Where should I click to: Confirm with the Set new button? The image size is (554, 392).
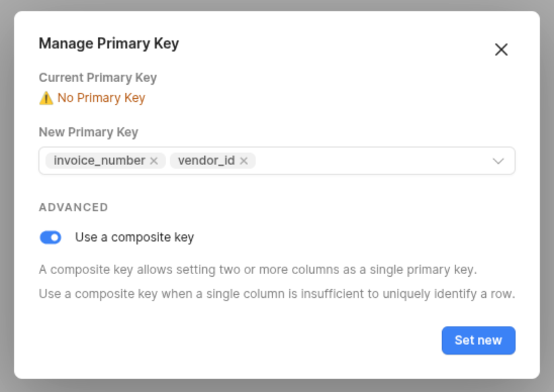479,340
